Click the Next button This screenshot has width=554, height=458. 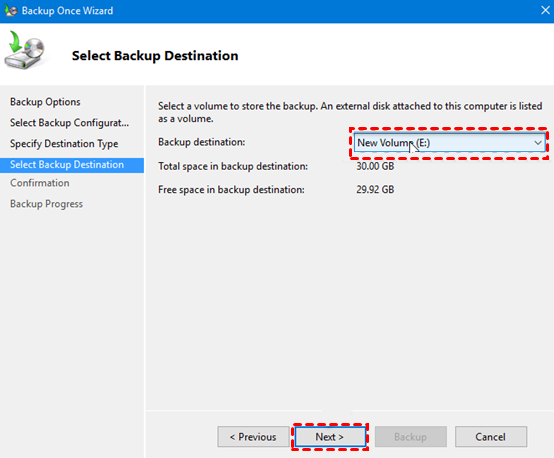coord(330,437)
